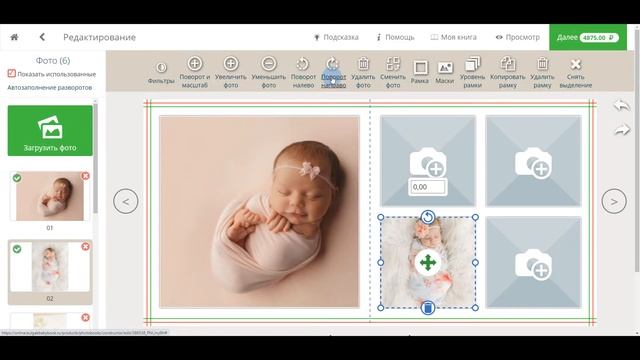Open Помощь
The image size is (640, 360).
[395, 37]
